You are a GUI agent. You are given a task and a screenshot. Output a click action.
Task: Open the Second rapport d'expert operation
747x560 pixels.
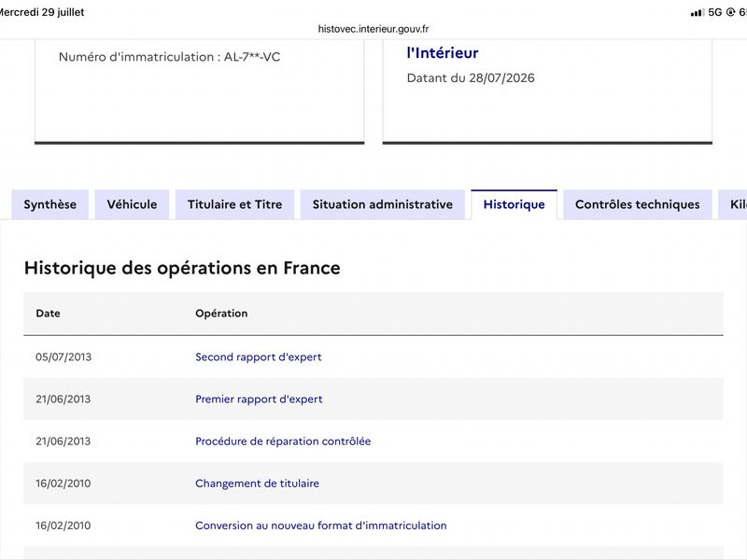pos(259,357)
